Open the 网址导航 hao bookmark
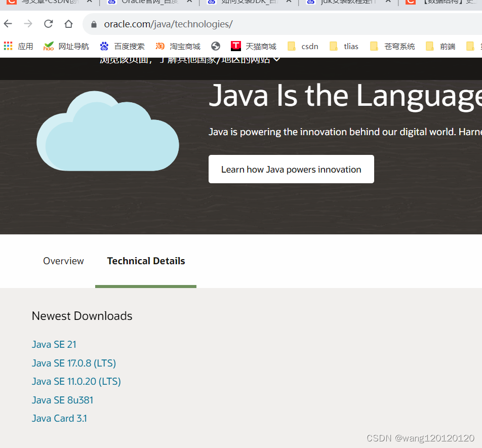The width and height of the screenshot is (482, 448). click(66, 47)
